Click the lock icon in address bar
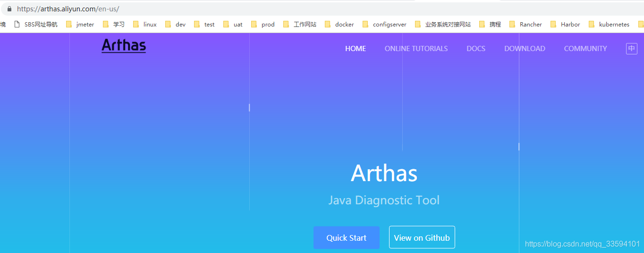The width and height of the screenshot is (644, 253). (9, 9)
